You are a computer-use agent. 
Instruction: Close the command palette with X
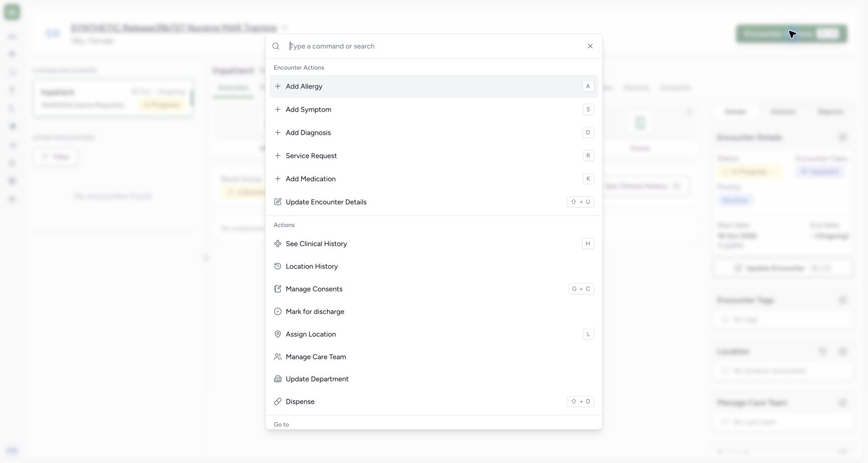click(x=590, y=46)
